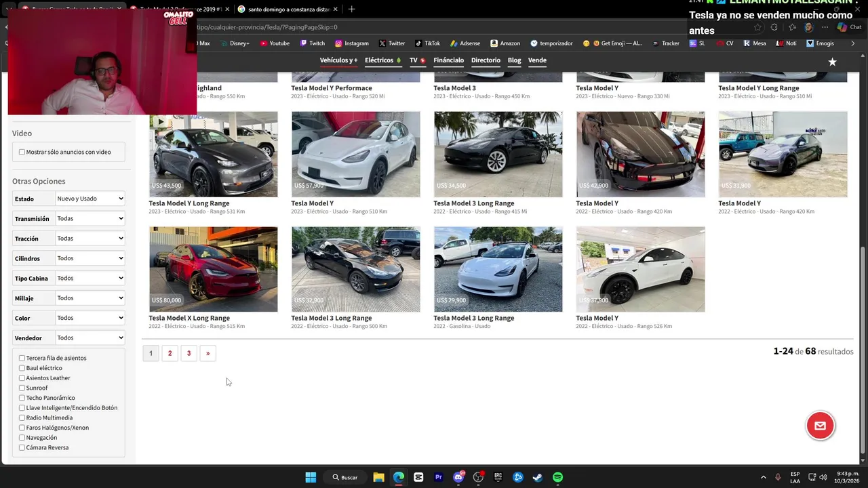
Task: Open the Transmisión dropdown
Action: pyautogui.click(x=90, y=218)
